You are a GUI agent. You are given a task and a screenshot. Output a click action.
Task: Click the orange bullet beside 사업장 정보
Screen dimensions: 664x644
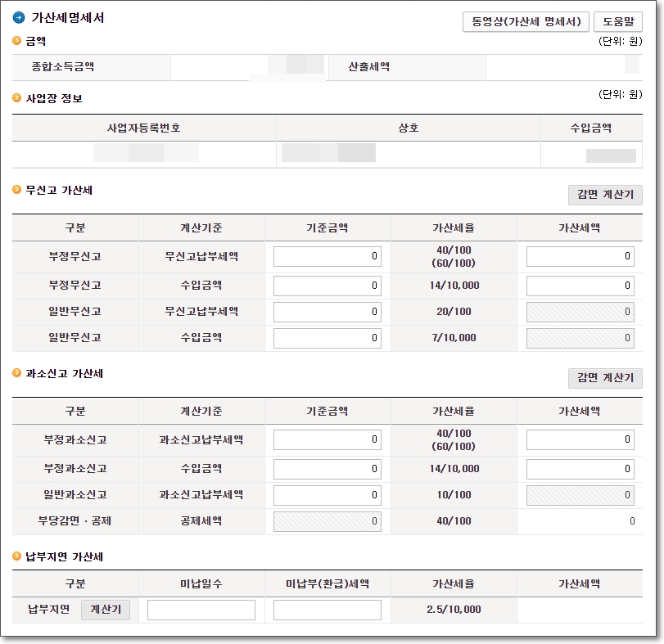click(16, 98)
